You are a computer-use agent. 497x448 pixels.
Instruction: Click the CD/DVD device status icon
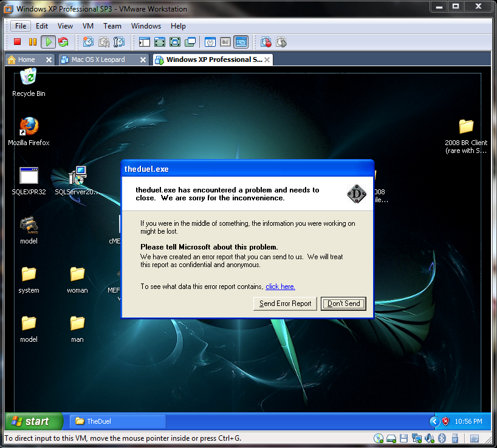(x=379, y=438)
